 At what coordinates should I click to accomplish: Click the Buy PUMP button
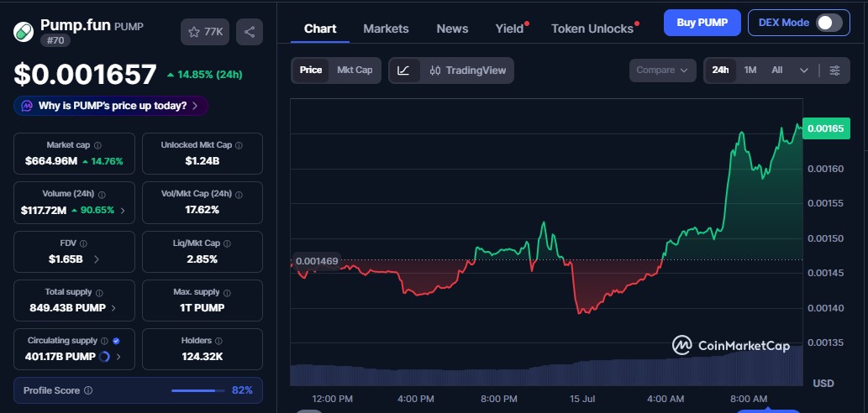click(702, 23)
